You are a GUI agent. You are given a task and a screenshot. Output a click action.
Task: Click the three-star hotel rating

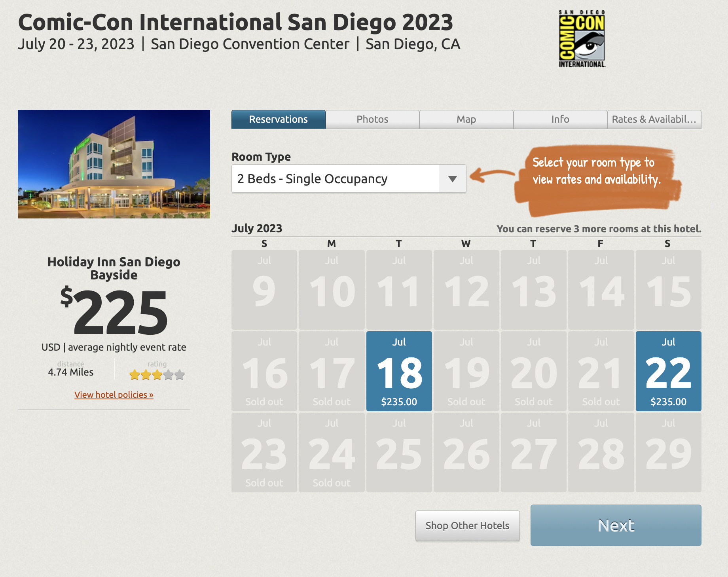point(157,374)
